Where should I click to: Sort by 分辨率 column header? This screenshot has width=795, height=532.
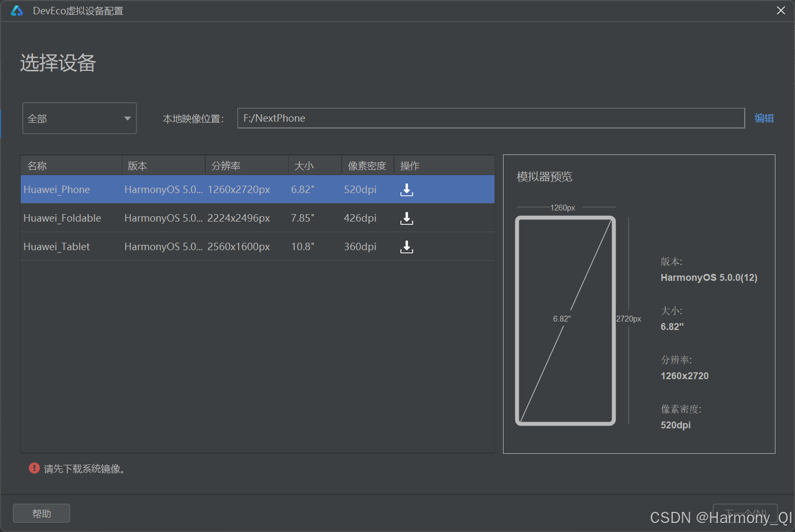click(x=247, y=166)
